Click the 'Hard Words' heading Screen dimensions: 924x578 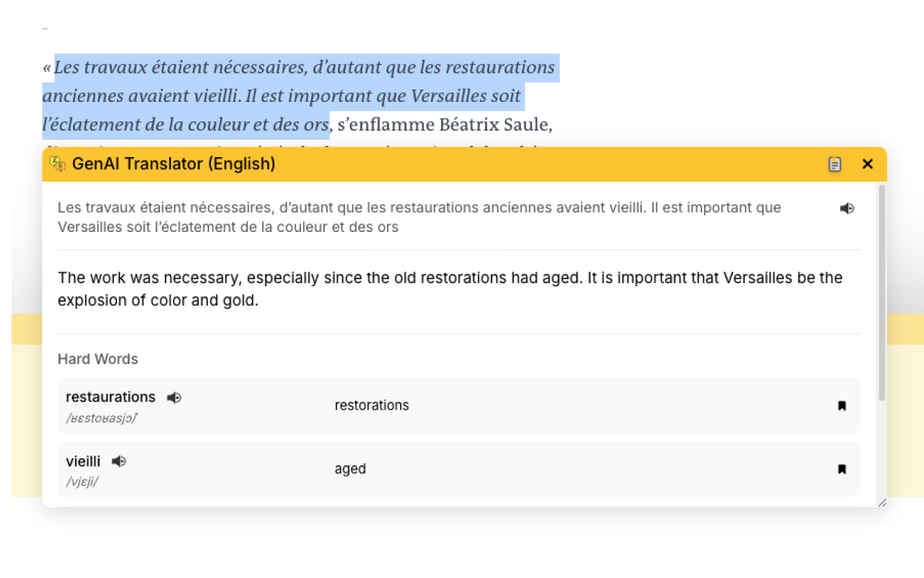[97, 359]
